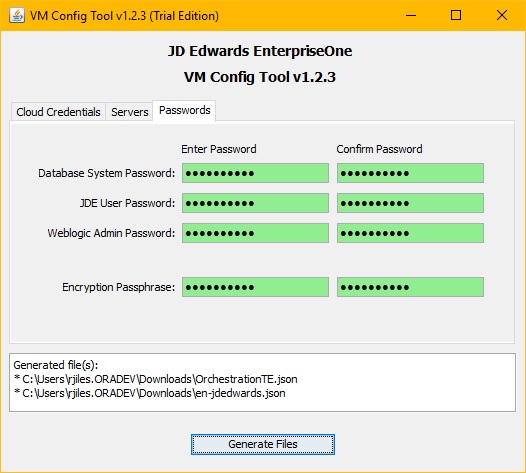Screen dimensions: 526x473
Task: Click the 'VM Config Tool v1.2.3' heading
Action: point(260,77)
